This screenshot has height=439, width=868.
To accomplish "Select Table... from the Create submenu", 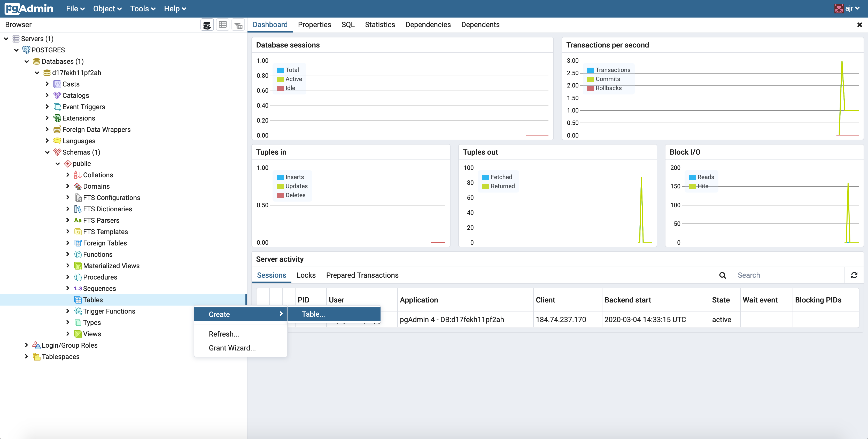I will coord(313,314).
